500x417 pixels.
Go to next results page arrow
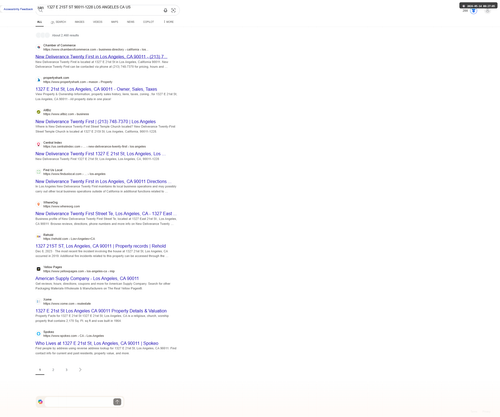click(80, 369)
